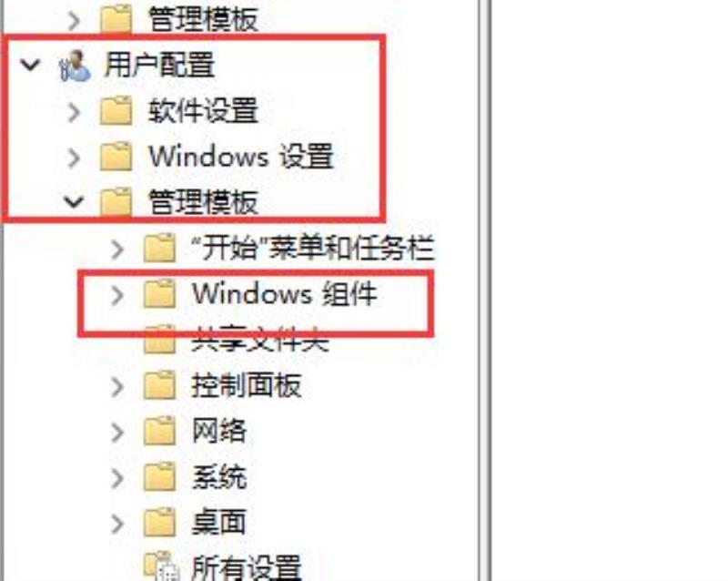The height and width of the screenshot is (581, 728).
Task: Select the Windows 组件 tree item
Action: pos(284,294)
